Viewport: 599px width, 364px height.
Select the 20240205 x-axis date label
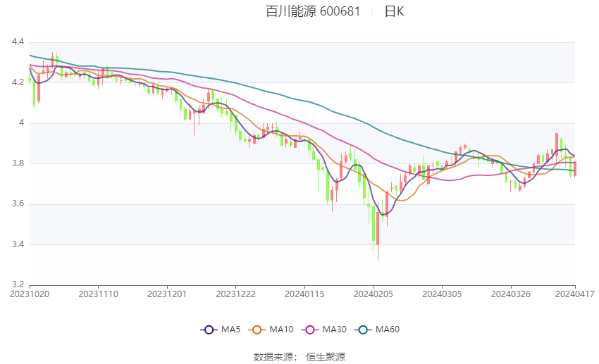pos(373,294)
